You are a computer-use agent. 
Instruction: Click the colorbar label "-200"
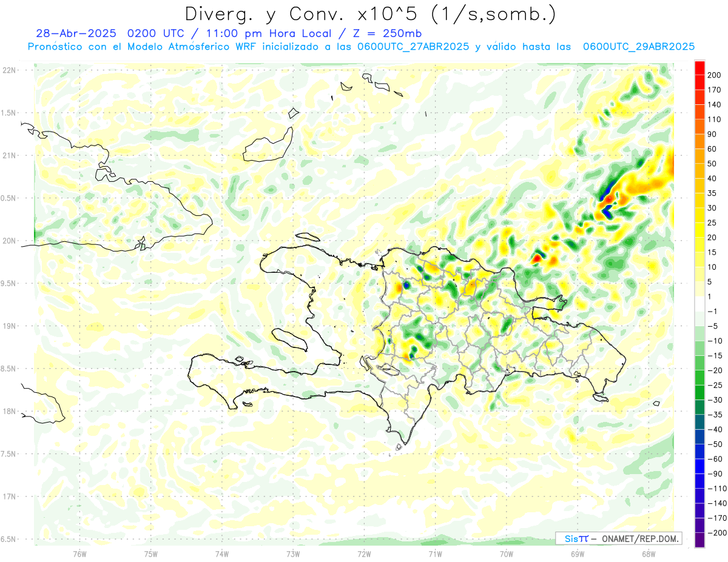(x=718, y=532)
